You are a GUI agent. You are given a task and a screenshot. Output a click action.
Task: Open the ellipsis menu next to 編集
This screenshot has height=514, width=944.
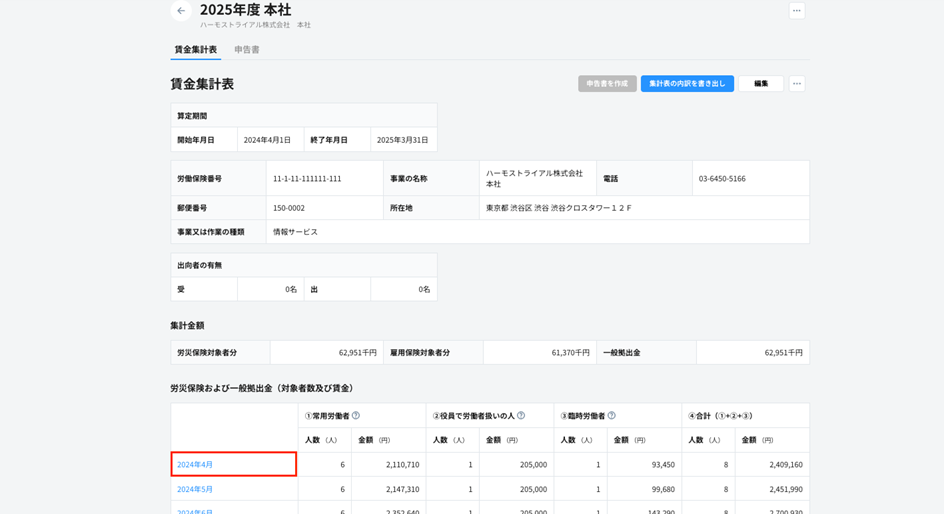point(796,84)
